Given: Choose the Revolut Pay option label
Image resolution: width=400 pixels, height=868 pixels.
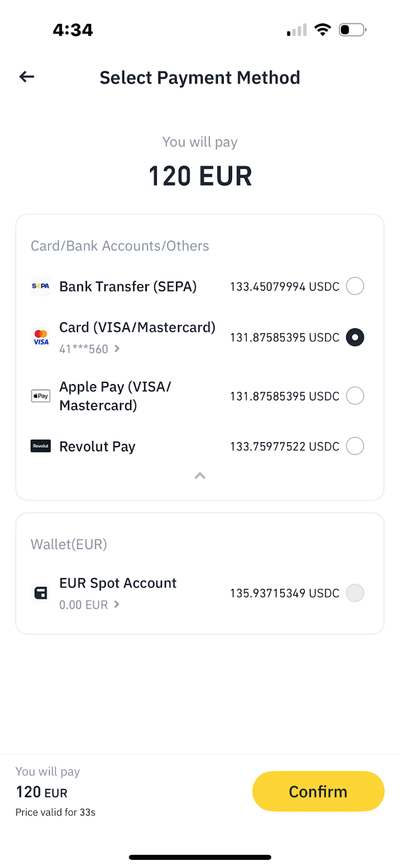Looking at the screenshot, I should (97, 446).
